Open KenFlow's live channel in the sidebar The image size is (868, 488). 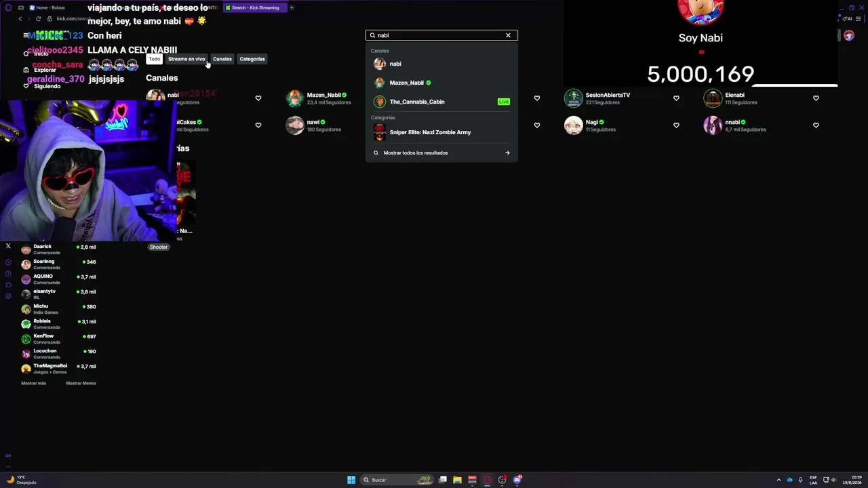pyautogui.click(x=60, y=339)
